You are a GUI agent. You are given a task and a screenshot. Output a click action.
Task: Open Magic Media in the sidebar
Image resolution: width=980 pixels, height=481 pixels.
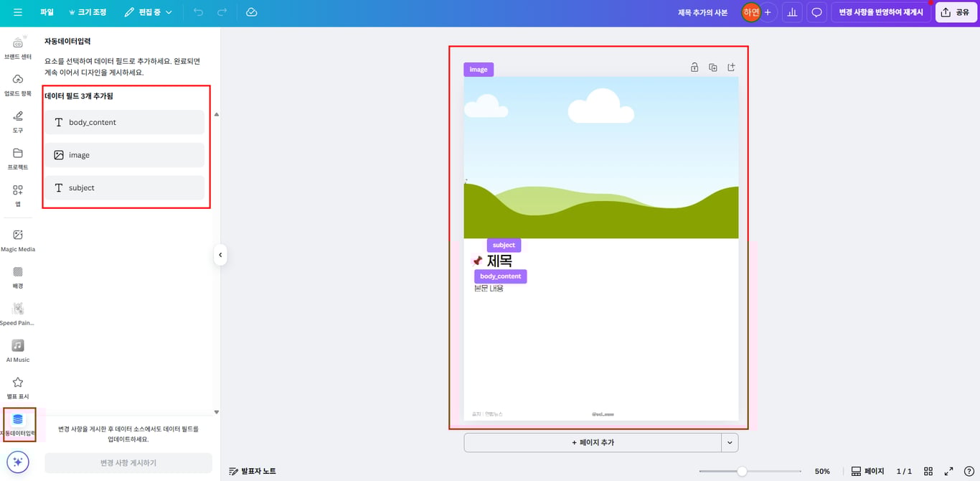point(18,240)
